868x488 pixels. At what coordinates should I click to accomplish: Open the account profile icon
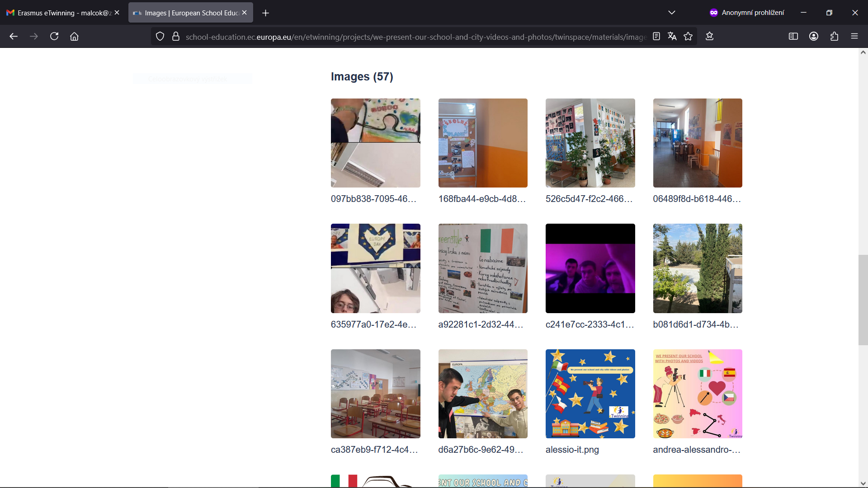click(x=814, y=37)
